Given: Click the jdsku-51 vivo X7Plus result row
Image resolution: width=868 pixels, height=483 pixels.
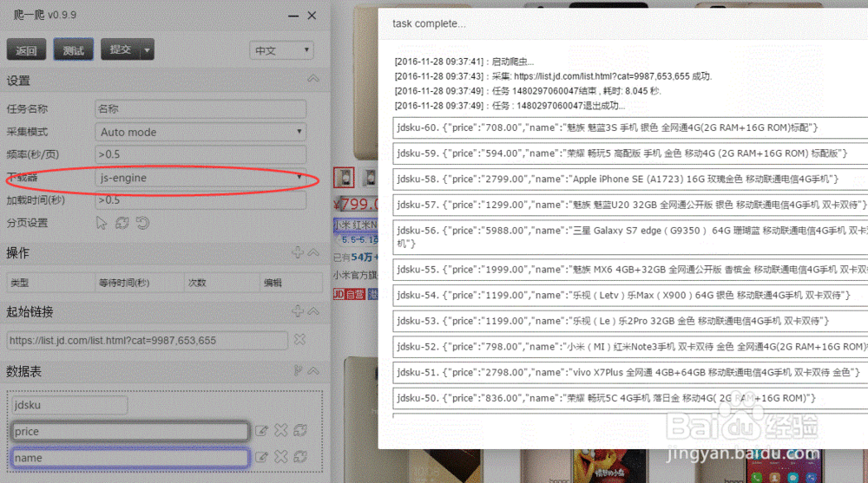Looking at the screenshot, I should 630,372.
